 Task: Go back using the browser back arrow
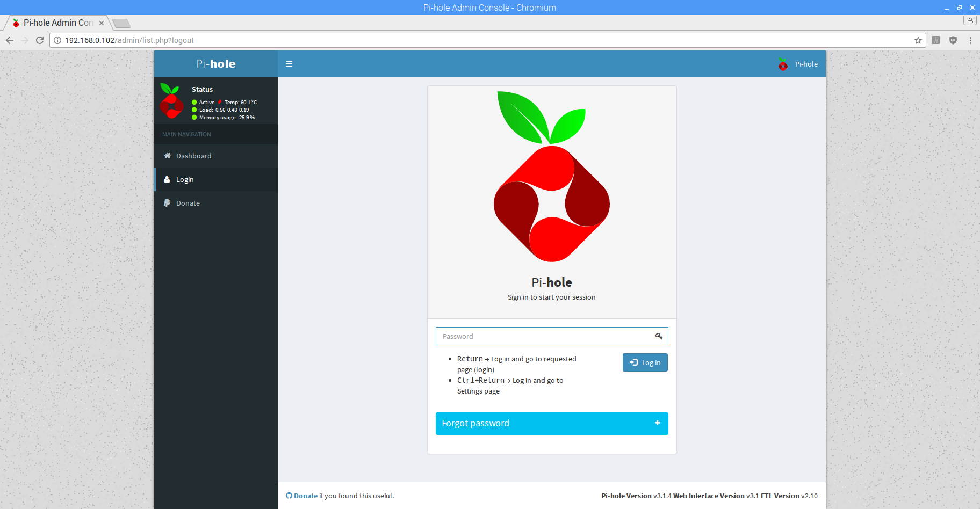tap(10, 40)
